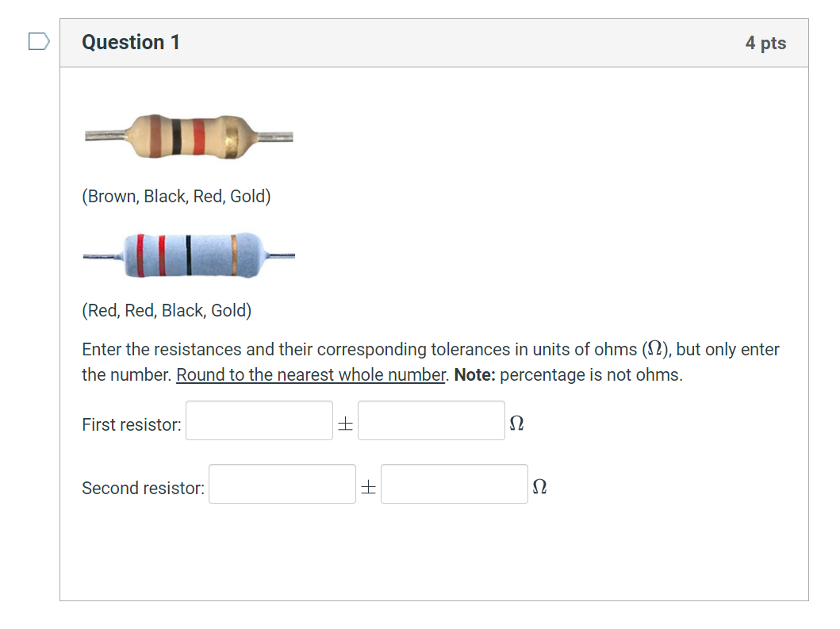Click the Second resistor label text
This screenshot has width=840, height=629.
143,486
